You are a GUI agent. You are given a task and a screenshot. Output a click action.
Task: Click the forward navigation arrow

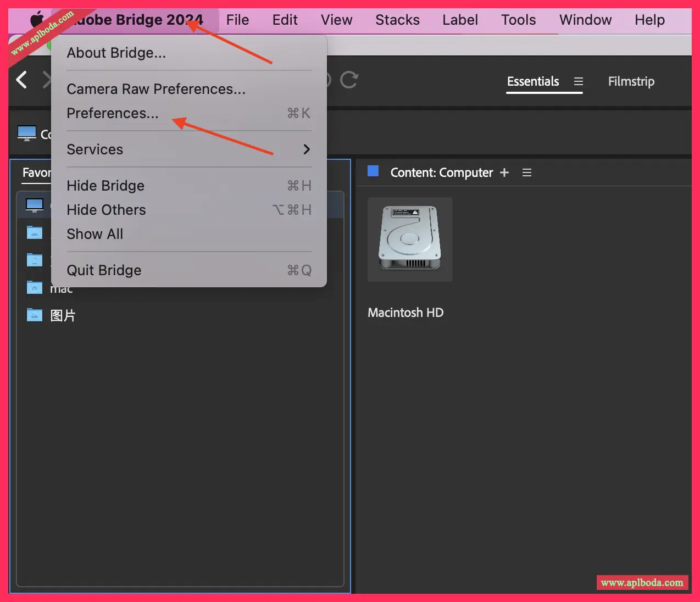pos(48,80)
